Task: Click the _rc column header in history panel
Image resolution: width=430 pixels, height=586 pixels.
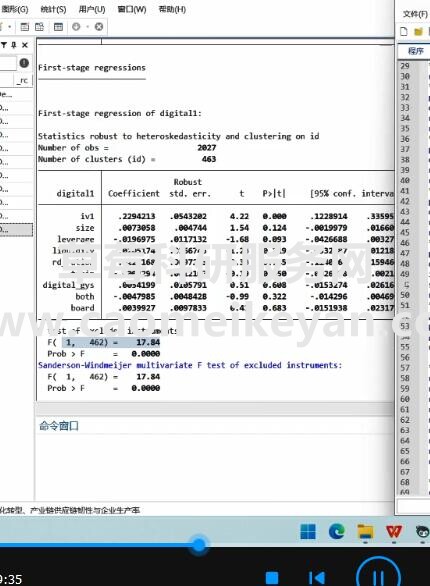Action: (x=23, y=80)
